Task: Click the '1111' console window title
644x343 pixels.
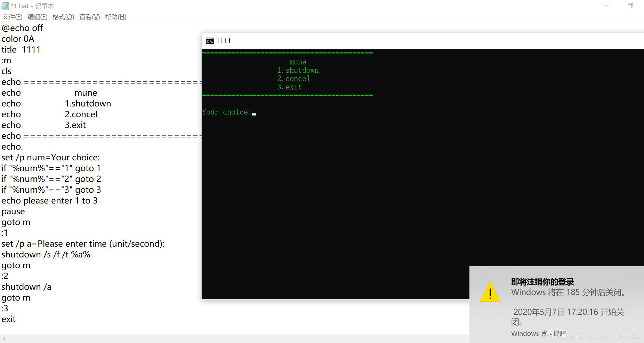Action: point(223,41)
